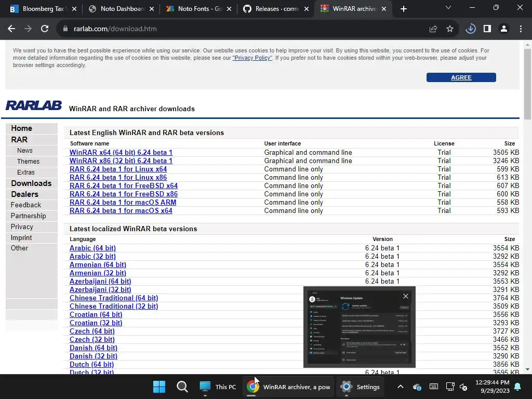
Task: Open Windows Start menu
Action: click(x=159, y=387)
